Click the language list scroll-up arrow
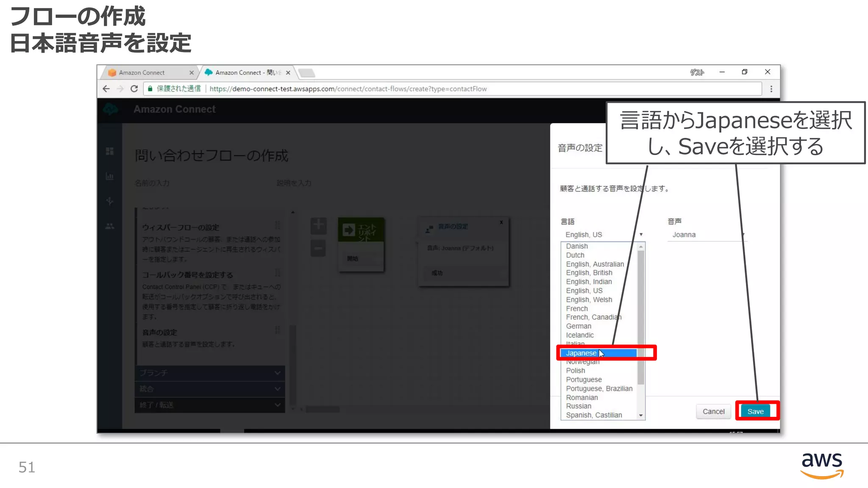Viewport: 868px width, 488px height. point(641,246)
